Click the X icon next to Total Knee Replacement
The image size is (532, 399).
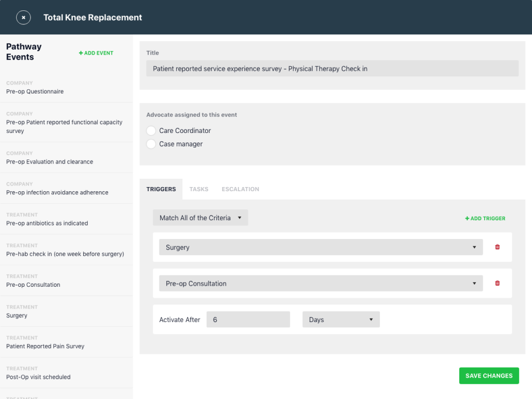click(x=23, y=17)
